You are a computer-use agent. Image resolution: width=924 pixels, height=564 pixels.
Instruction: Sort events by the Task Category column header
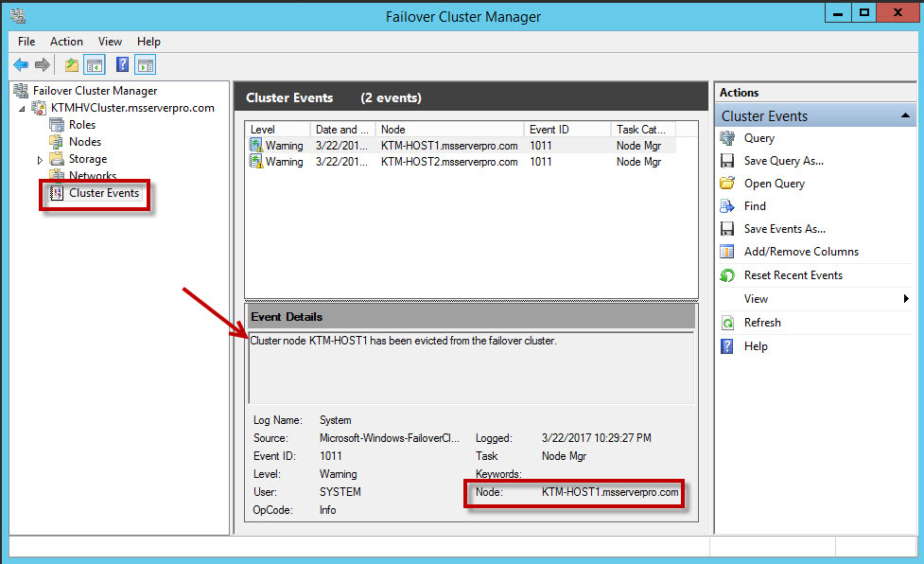(x=643, y=129)
